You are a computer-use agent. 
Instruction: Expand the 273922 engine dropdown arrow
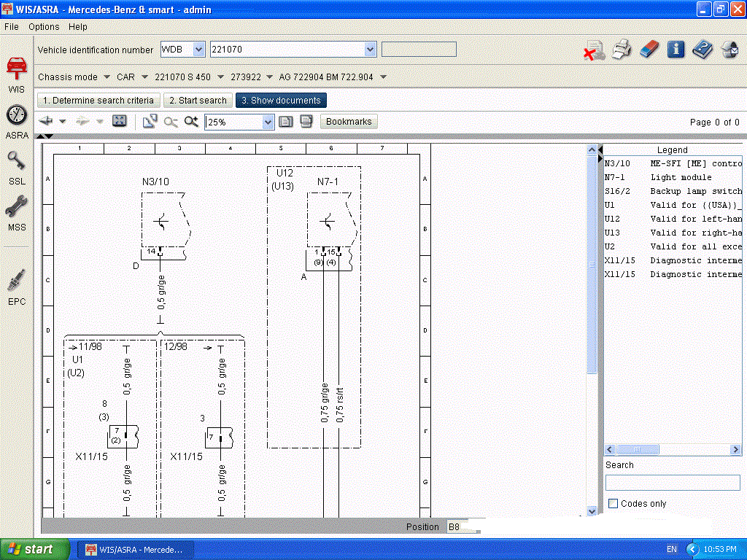click(270, 77)
